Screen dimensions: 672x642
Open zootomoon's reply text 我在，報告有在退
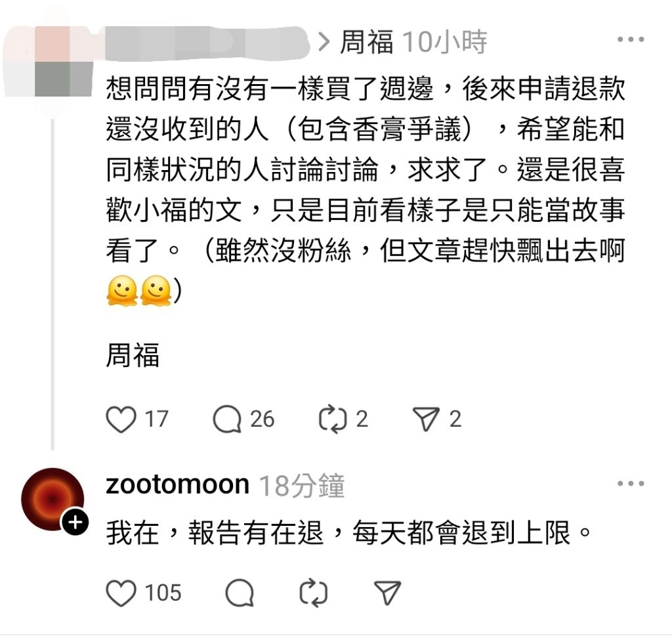point(215,533)
